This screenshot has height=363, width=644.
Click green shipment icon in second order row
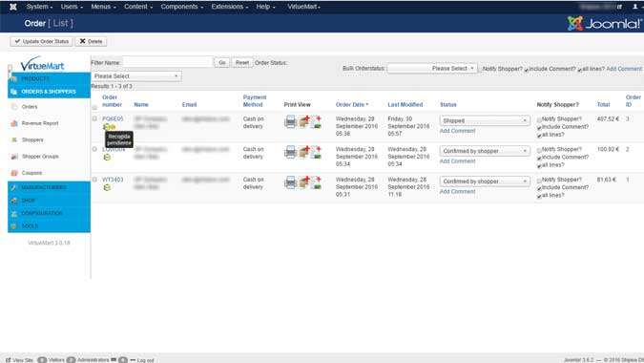(x=107, y=158)
